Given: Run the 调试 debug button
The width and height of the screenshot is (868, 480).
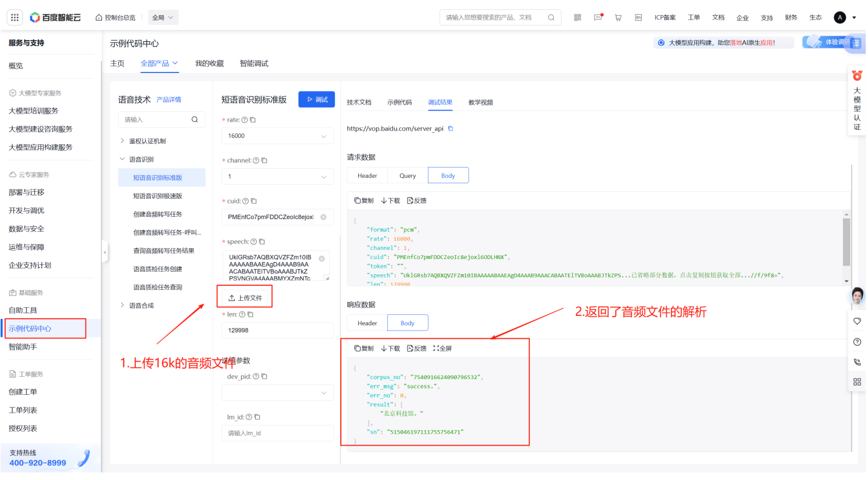Looking at the screenshot, I should (x=317, y=100).
